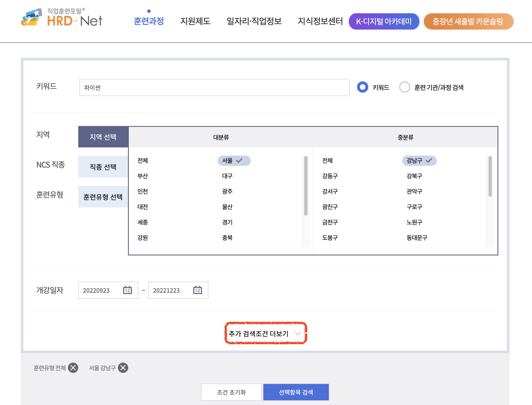This screenshot has height=405, width=532.
Task: Click the 조건 초기화 reset button
Action: click(x=231, y=392)
